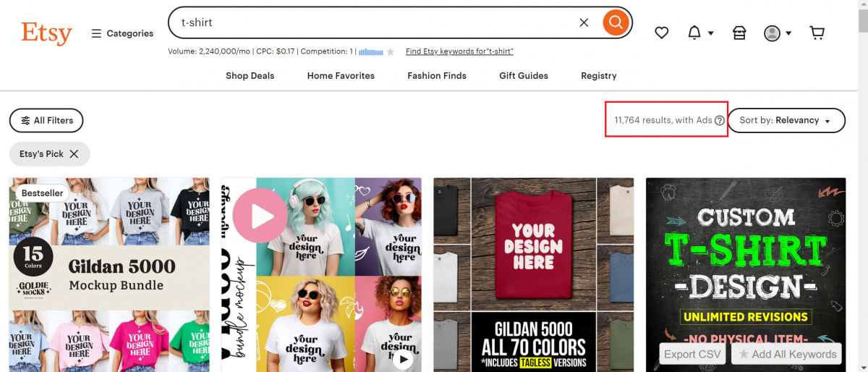868x372 pixels.
Task: Go to the Fashion Finds tab
Action: pyautogui.click(x=437, y=75)
